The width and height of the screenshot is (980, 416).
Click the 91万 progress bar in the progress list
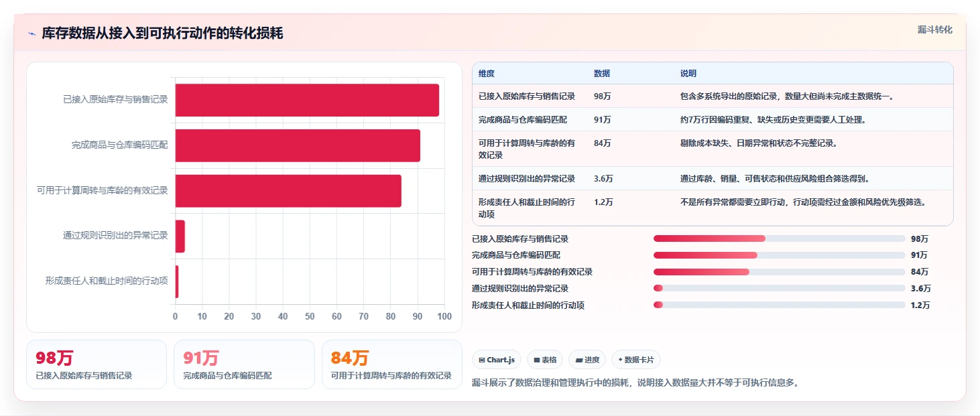pos(779,255)
